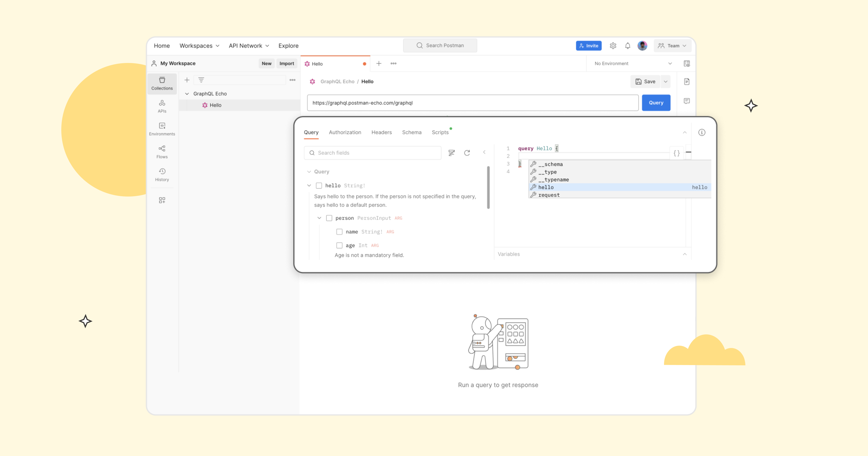Open the Flows sidebar icon
868x456 pixels.
162,151
